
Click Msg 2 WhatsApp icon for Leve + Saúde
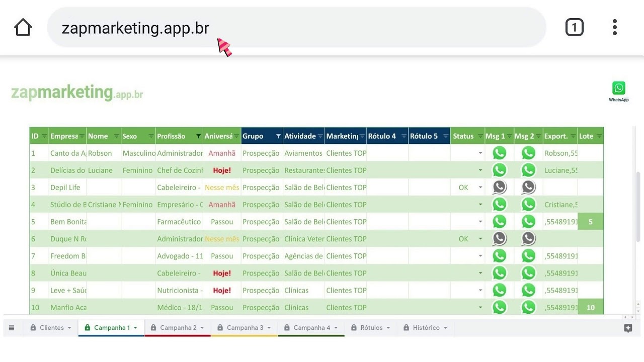(528, 290)
